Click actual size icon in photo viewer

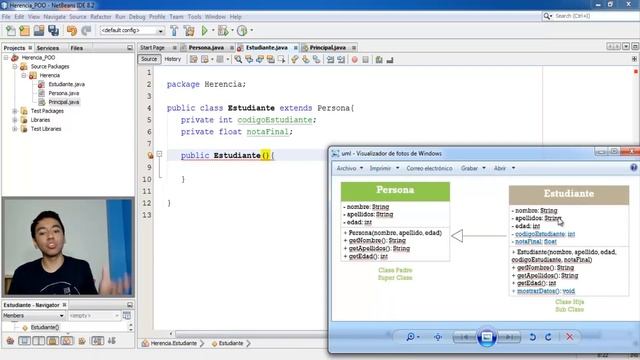tap(438, 337)
